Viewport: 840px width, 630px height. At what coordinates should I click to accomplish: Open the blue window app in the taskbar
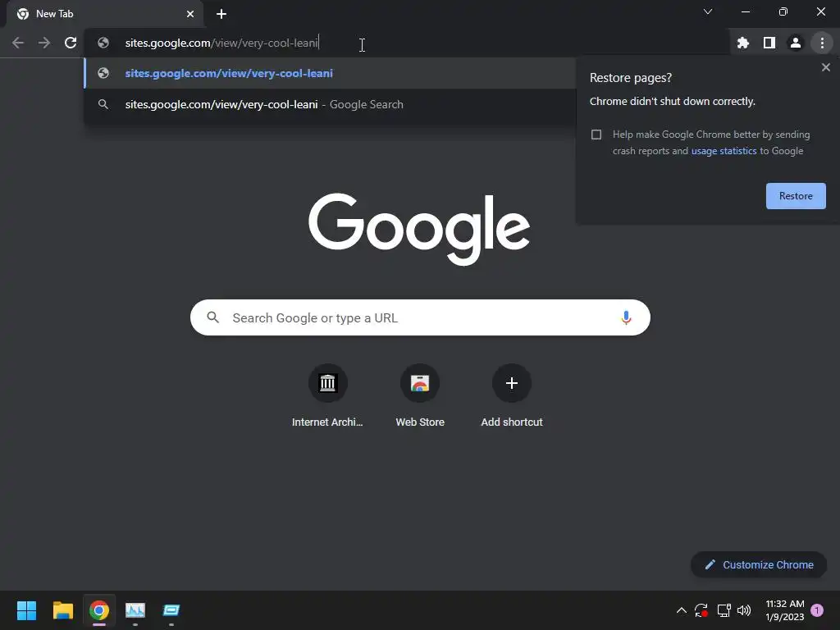tap(171, 610)
